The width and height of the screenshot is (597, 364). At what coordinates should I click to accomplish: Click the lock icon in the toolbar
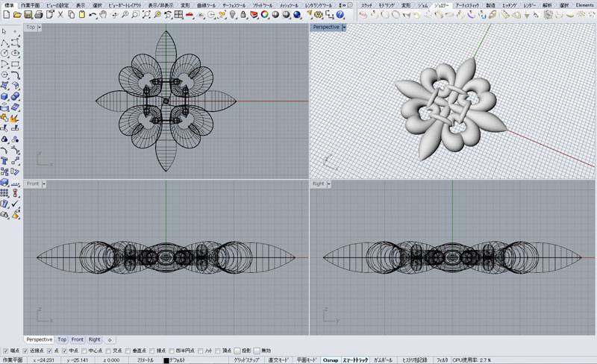pos(243,15)
